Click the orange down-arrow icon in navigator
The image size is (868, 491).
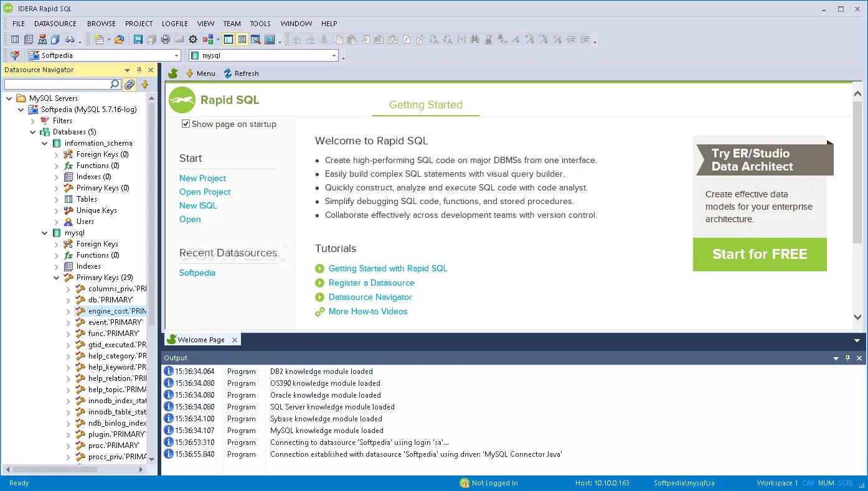pos(144,85)
